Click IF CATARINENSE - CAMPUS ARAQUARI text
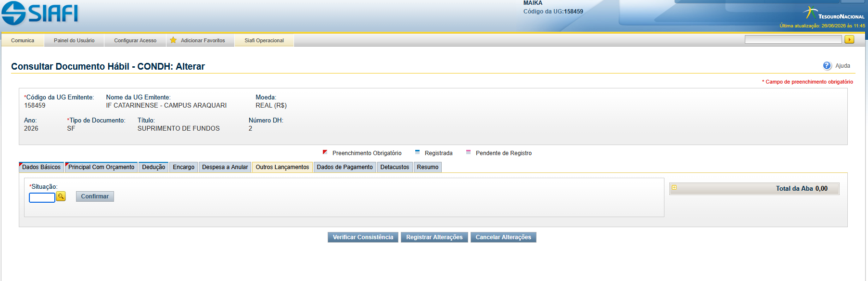868x281 pixels. [166, 105]
